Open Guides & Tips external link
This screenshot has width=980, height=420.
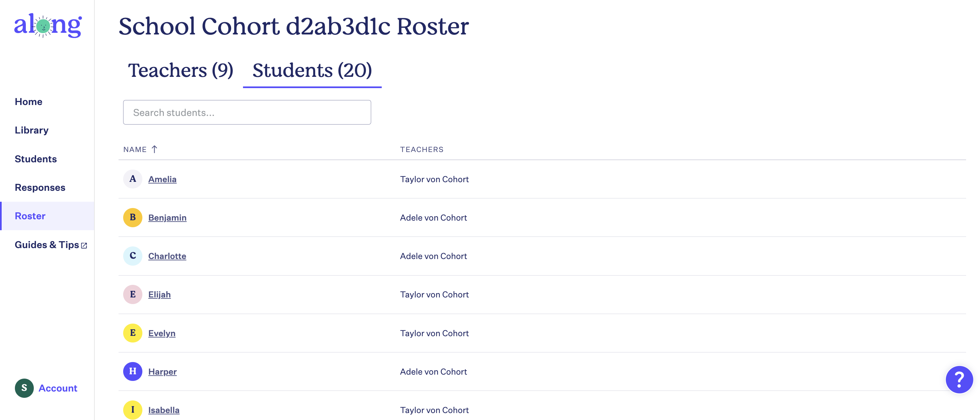click(x=51, y=245)
